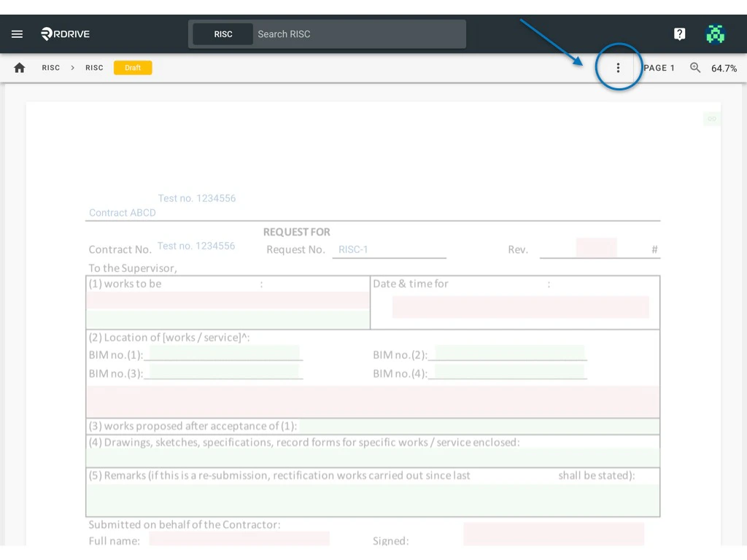The width and height of the screenshot is (747, 560).
Task: Click the chain link icon on the document page
Action: [711, 118]
